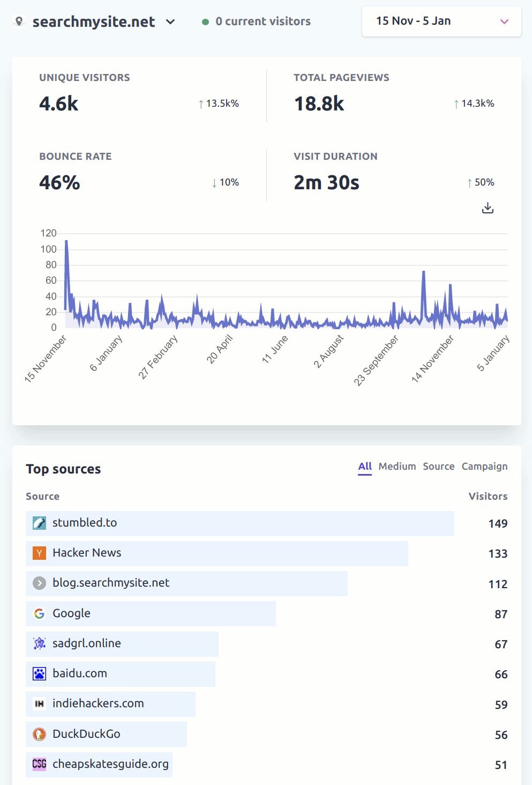Click the indiehackers.com IH icon
The image size is (532, 785).
40,703
